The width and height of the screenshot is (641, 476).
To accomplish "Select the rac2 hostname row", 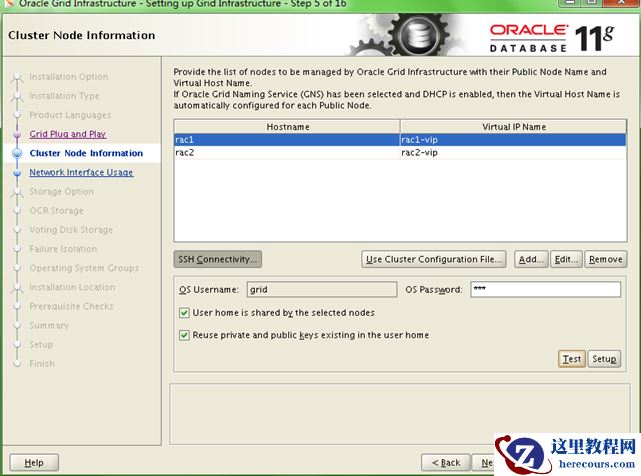I will point(287,153).
